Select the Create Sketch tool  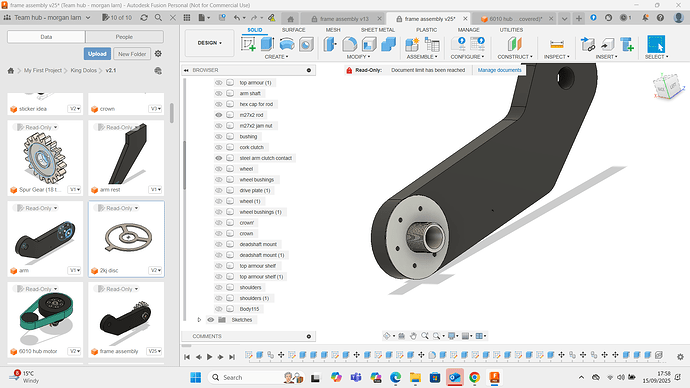click(x=249, y=44)
